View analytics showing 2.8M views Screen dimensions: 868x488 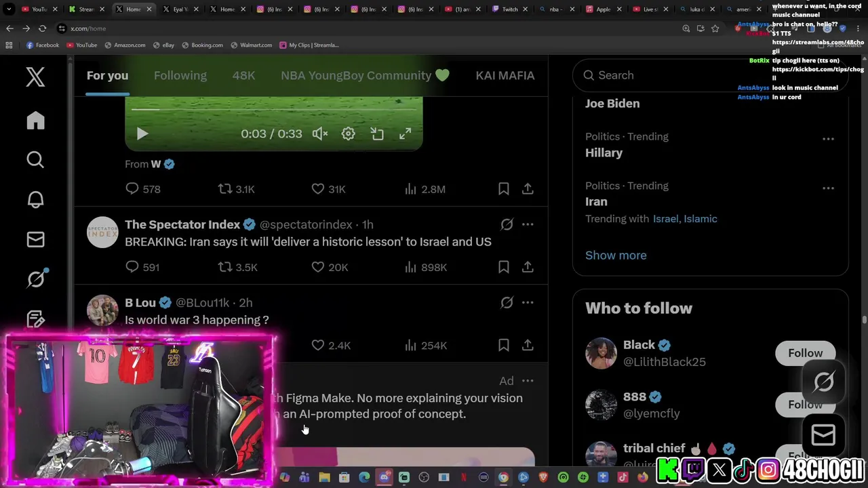pos(425,189)
